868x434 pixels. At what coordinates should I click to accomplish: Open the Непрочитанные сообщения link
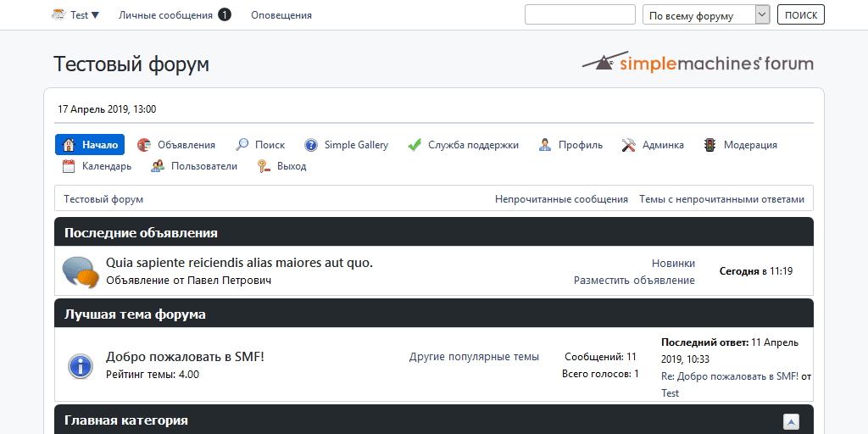click(x=561, y=199)
